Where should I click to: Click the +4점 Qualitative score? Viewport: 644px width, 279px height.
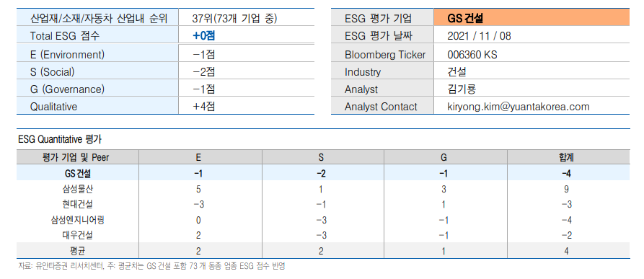tap(204, 107)
